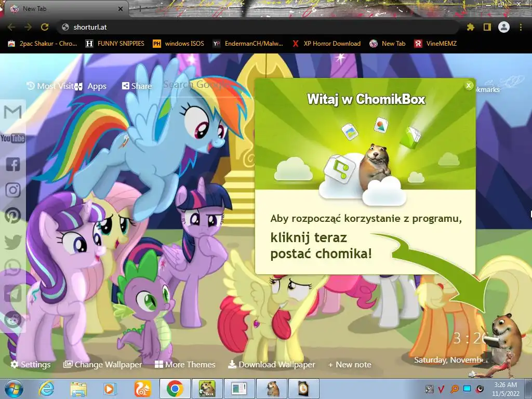
Task: Open the Reddit sidebar shortcut
Action: click(x=13, y=320)
